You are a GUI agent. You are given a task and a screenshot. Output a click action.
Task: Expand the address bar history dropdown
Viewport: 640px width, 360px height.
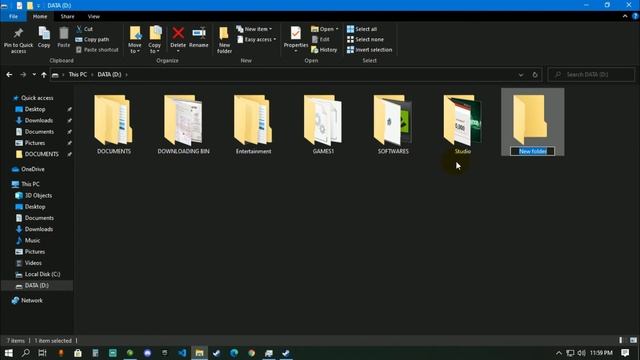[x=521, y=75]
